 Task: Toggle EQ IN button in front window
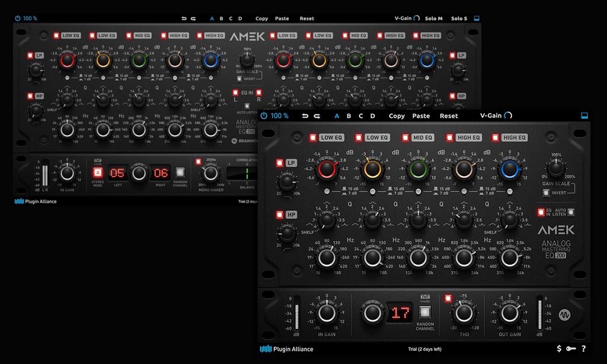[541, 212]
